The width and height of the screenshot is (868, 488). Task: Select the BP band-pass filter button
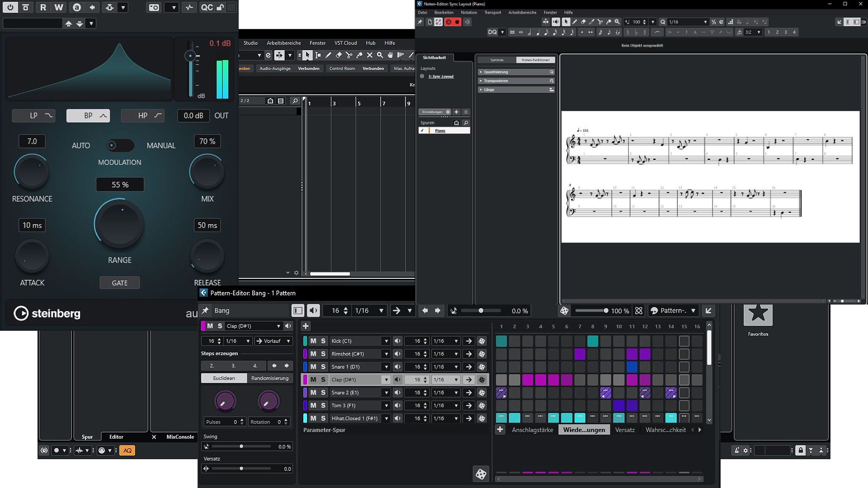click(x=88, y=116)
